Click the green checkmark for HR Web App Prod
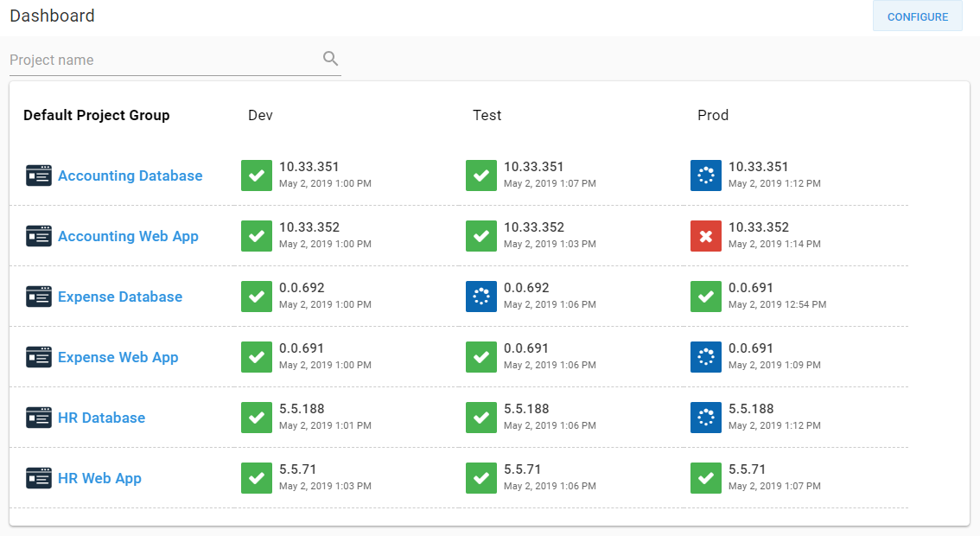This screenshot has width=980, height=536. coord(706,477)
